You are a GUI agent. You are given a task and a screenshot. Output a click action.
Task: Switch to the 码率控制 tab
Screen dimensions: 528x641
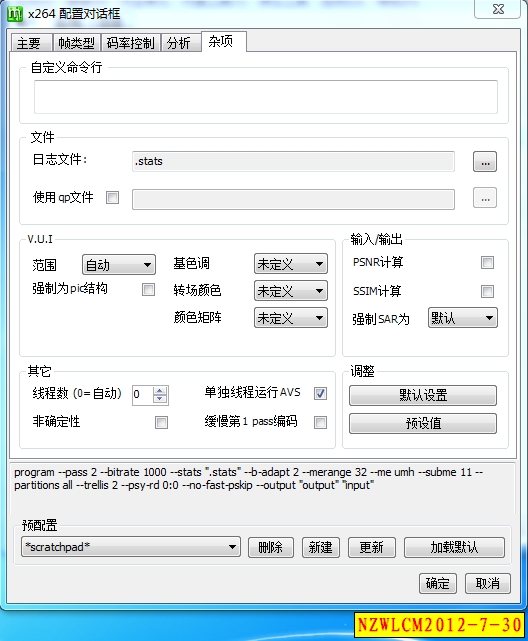pyautogui.click(x=130, y=43)
